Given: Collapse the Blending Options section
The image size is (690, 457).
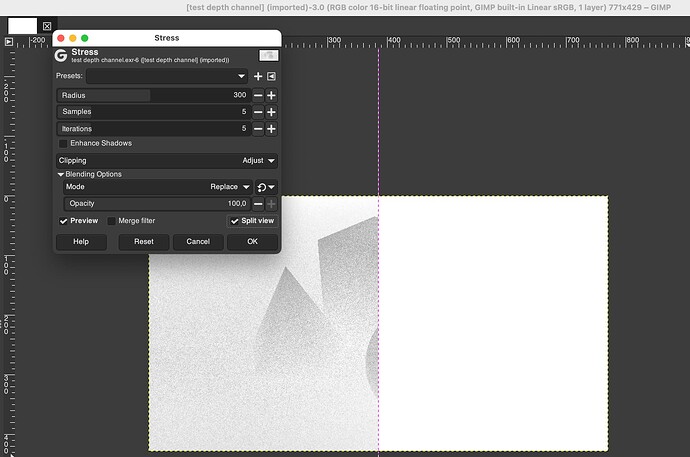Looking at the screenshot, I should (x=61, y=175).
